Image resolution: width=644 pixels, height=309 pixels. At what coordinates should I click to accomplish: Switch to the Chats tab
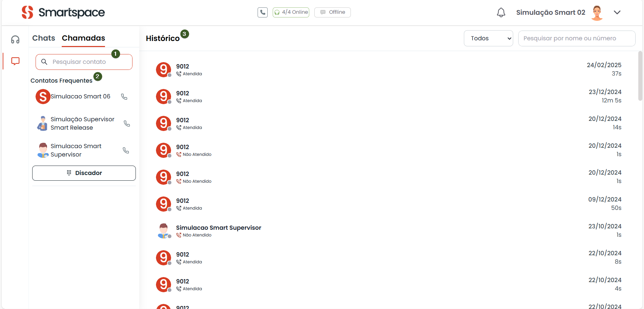click(x=44, y=38)
